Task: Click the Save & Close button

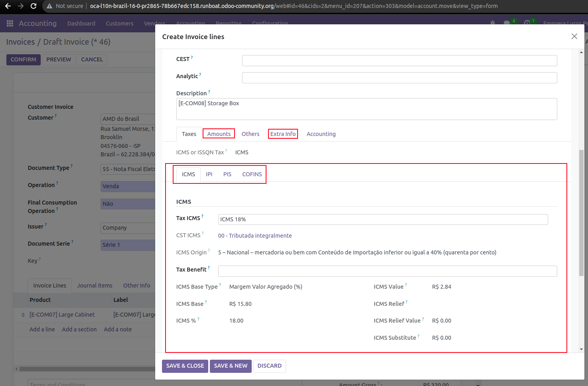Action: [x=185, y=366]
